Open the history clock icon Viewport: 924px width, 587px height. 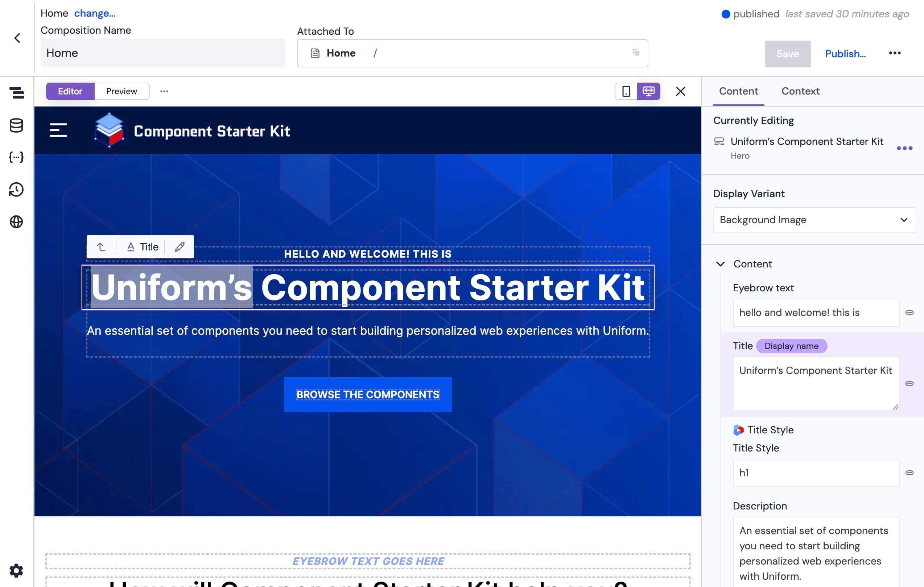pos(16,190)
